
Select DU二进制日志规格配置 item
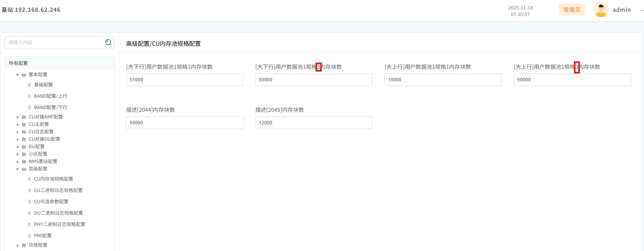[x=58, y=213]
